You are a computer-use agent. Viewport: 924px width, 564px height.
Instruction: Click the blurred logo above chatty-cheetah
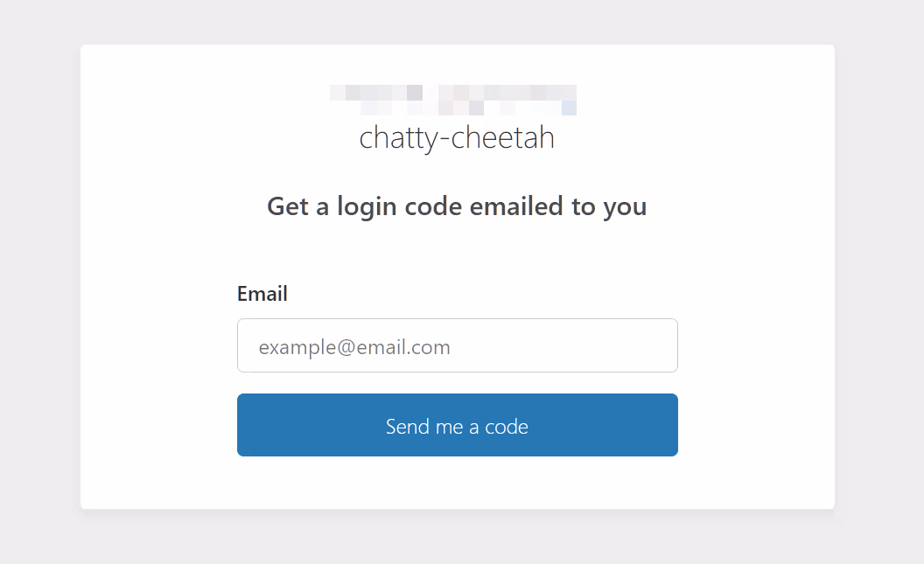[453, 100]
